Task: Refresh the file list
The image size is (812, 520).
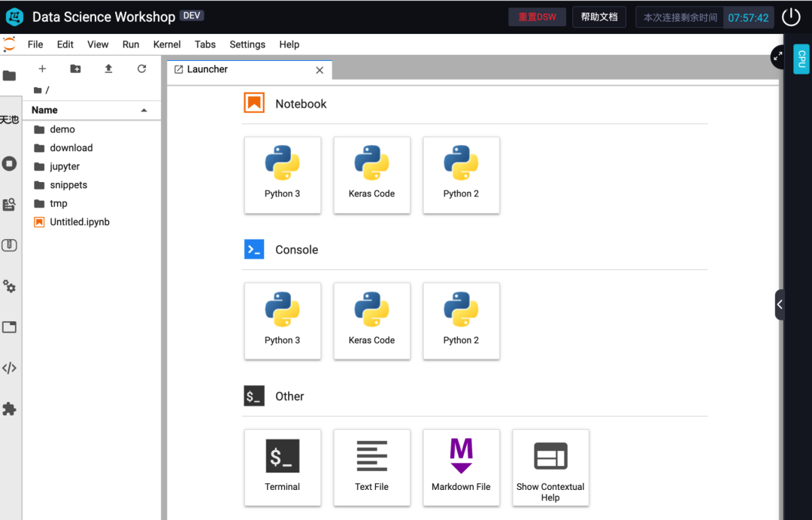Action: pyautogui.click(x=141, y=68)
